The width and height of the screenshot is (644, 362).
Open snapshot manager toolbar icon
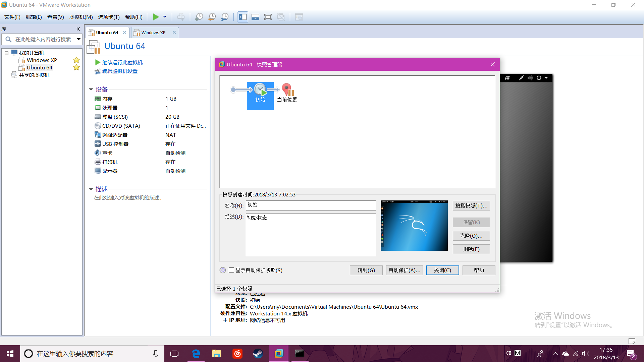(x=225, y=17)
